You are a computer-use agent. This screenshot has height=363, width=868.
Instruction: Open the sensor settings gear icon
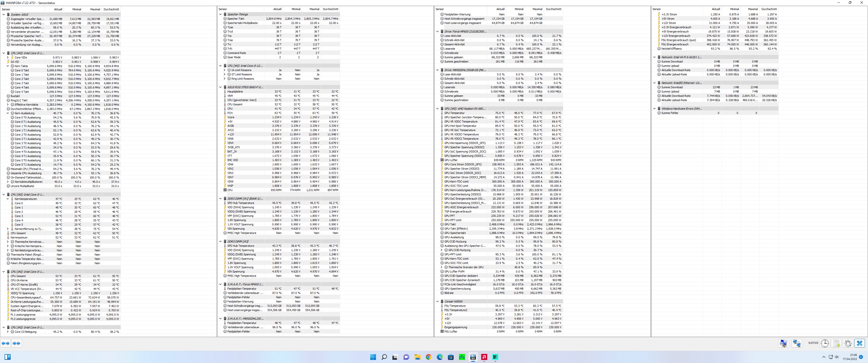848,343
